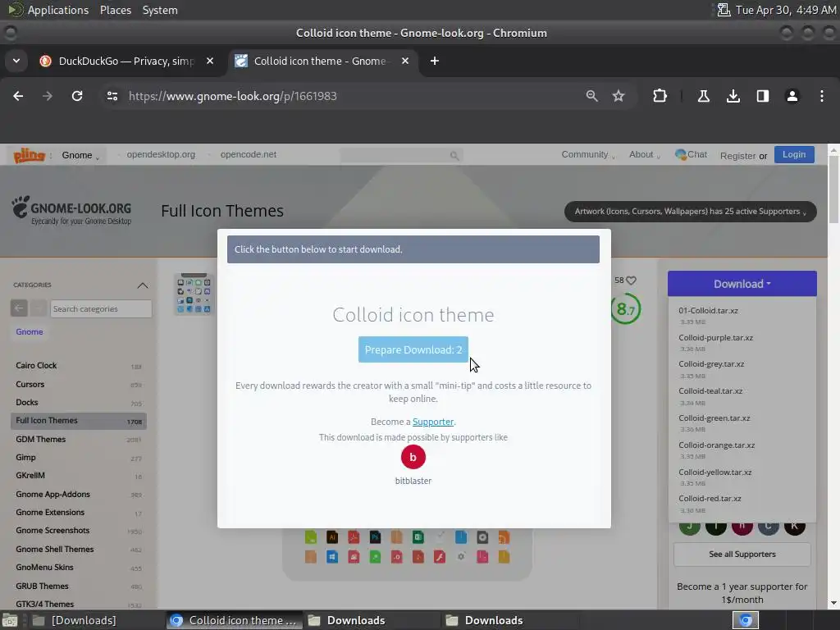Collapse the Categories section chevron
The height and width of the screenshot is (630, 840).
point(143,285)
